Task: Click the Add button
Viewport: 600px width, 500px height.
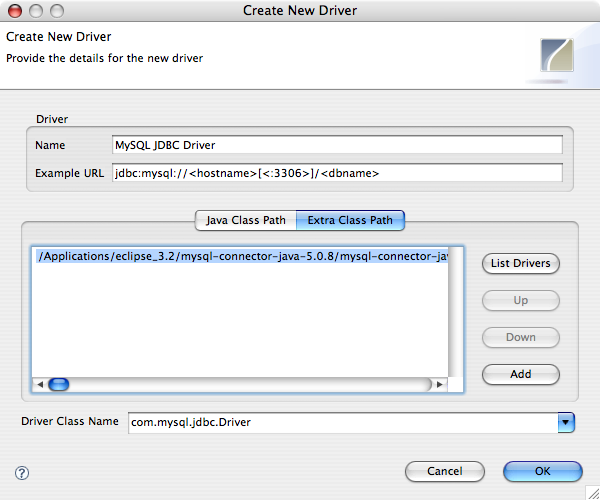Action: click(520, 374)
